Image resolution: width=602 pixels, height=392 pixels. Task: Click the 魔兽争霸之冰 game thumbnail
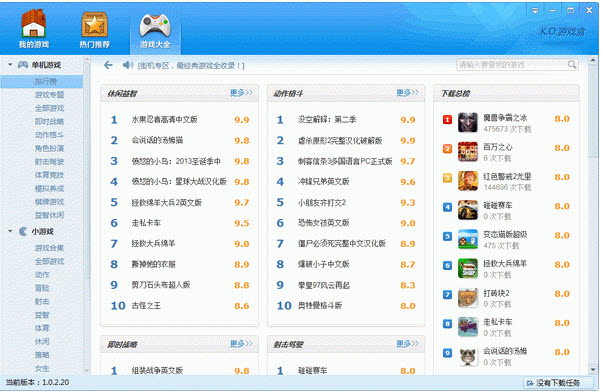(x=468, y=122)
